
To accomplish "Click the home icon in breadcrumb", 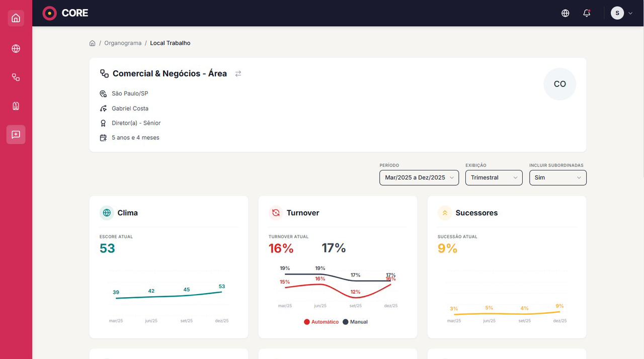I will point(93,43).
